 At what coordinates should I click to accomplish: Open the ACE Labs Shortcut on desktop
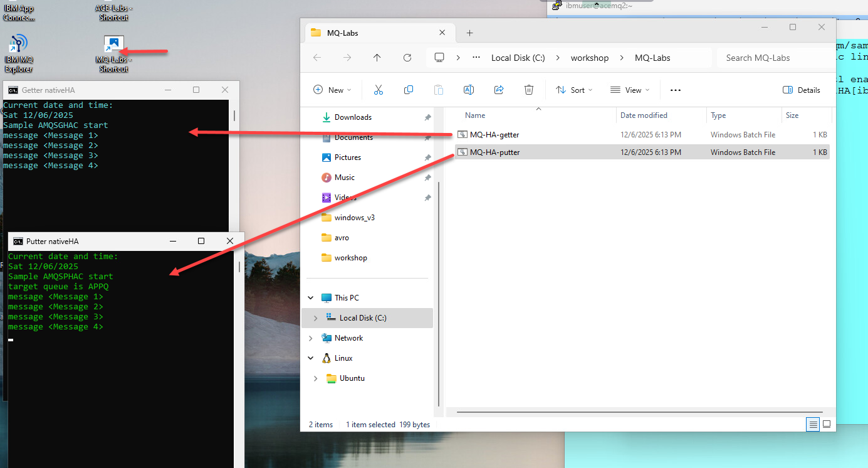tap(113, 11)
